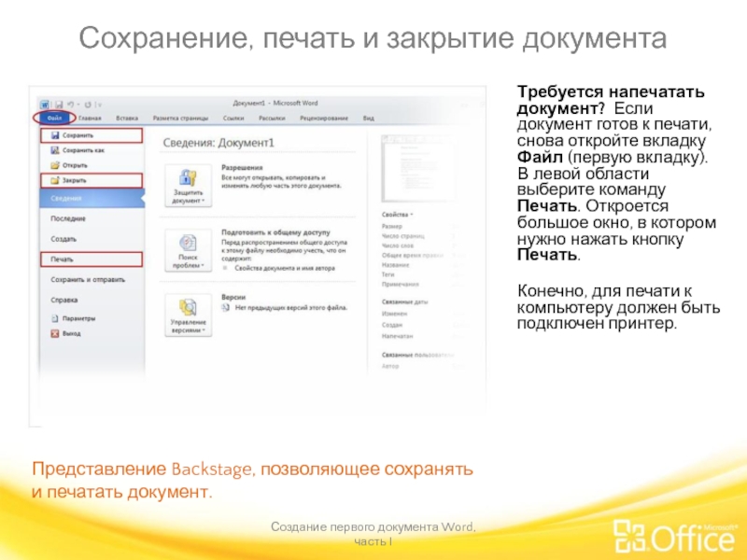747x560 pixels.
Task: Click the Название property label
Action: (x=395, y=265)
